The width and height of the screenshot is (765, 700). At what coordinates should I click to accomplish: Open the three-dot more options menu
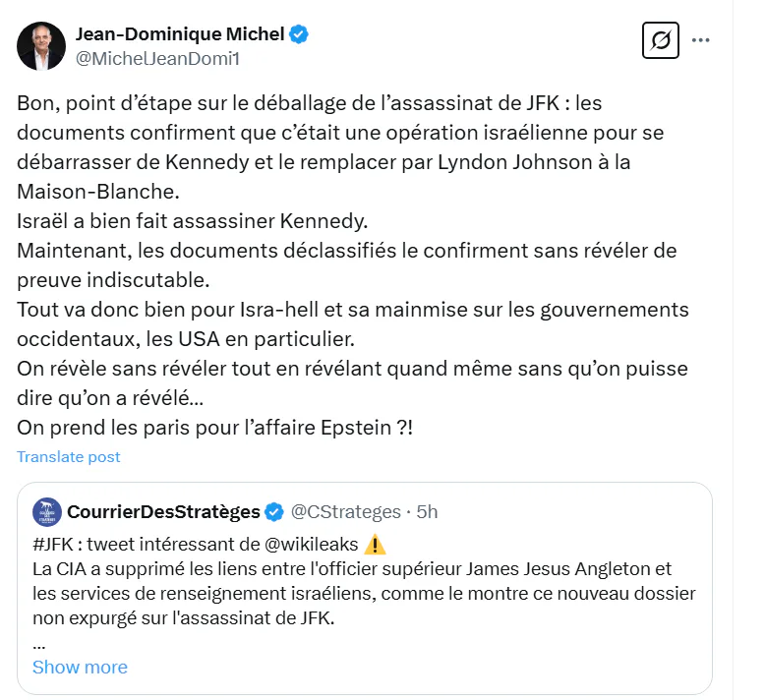pos(701,40)
